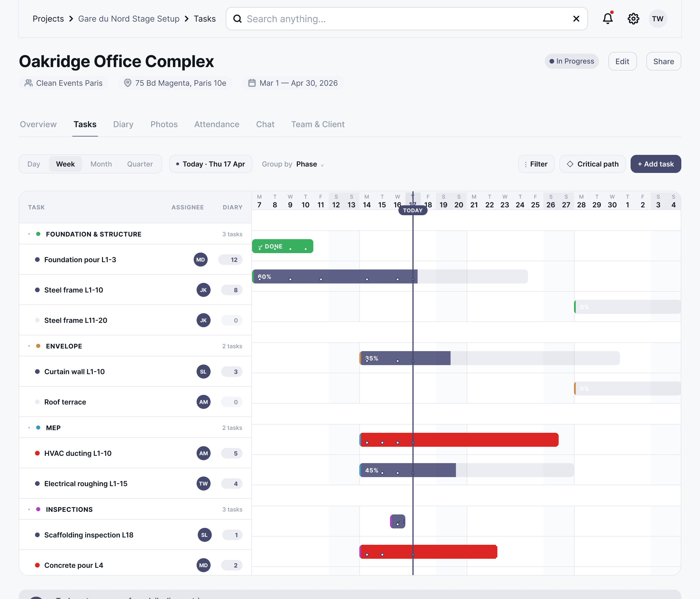Collapse the Envelope group
The width and height of the screenshot is (700, 599).
click(x=29, y=346)
